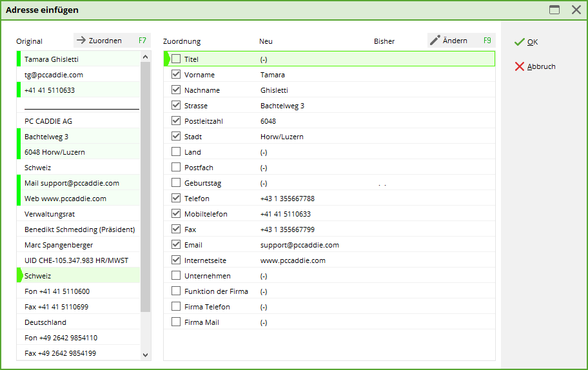Click the green OK checkmark icon

(x=519, y=42)
